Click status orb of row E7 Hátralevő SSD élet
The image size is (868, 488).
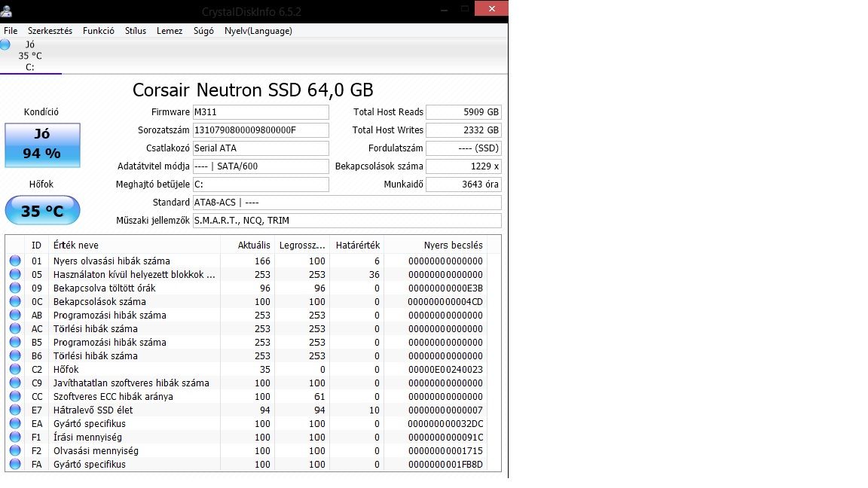15,410
